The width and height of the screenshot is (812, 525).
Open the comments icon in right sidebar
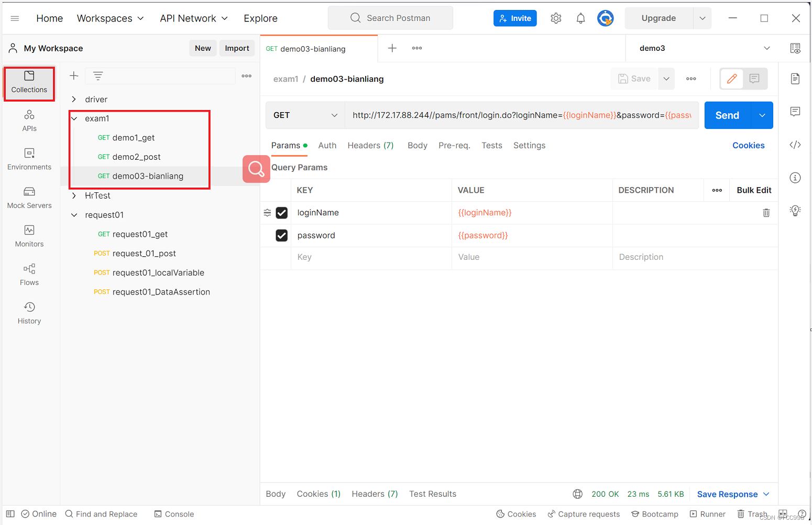coord(795,112)
